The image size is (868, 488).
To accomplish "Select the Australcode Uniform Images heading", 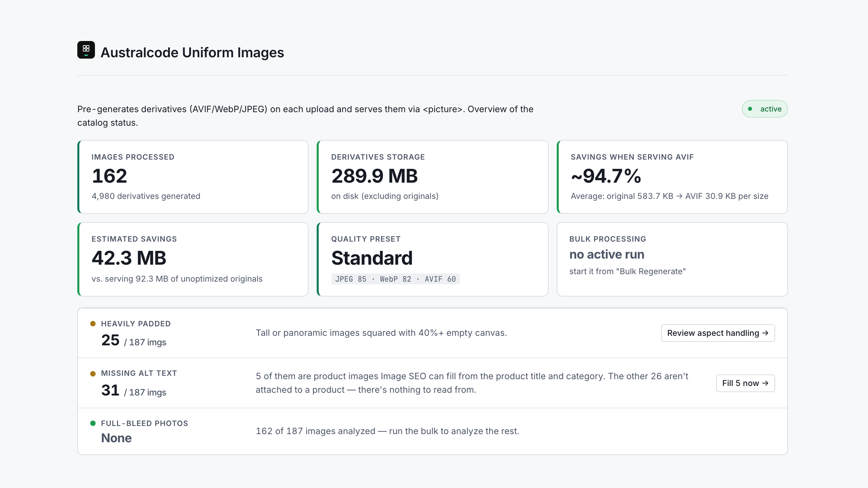I will pyautogui.click(x=192, y=53).
